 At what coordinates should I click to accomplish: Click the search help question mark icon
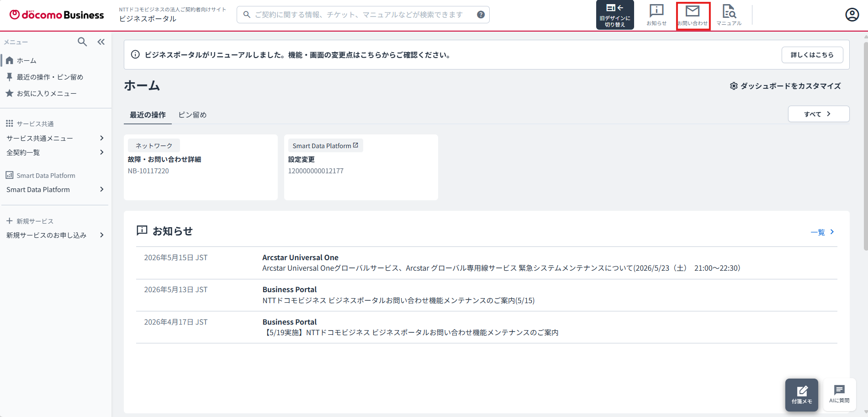click(x=481, y=15)
